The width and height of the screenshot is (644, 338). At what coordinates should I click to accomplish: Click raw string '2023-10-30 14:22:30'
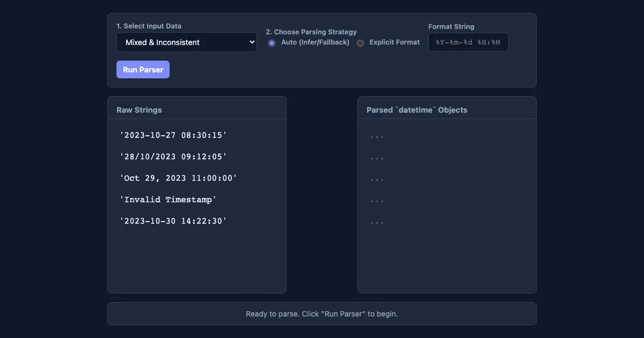173,221
